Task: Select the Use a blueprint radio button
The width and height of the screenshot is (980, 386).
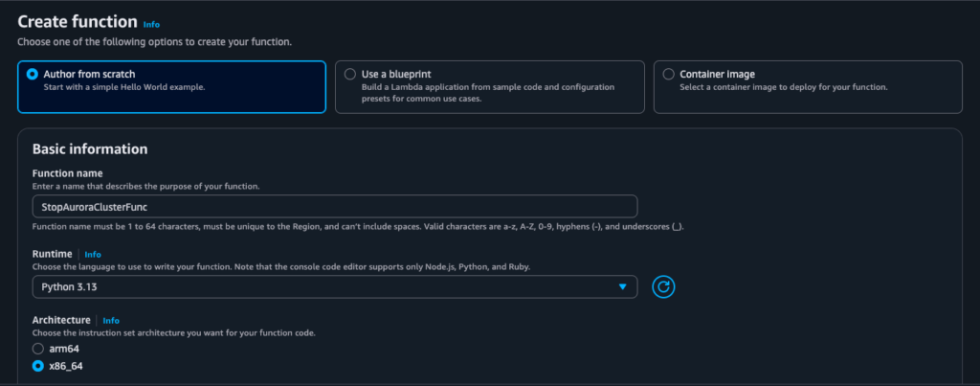Action: pos(350,74)
